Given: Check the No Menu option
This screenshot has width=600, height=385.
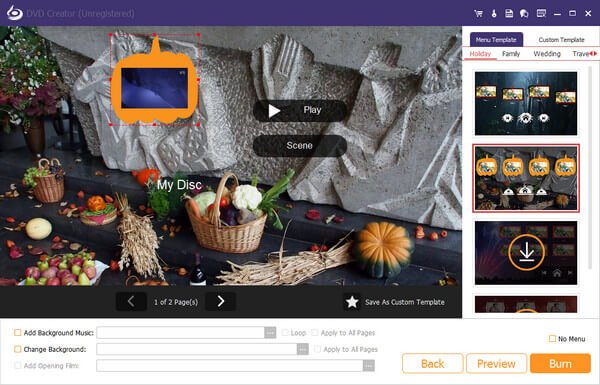Looking at the screenshot, I should coord(552,339).
